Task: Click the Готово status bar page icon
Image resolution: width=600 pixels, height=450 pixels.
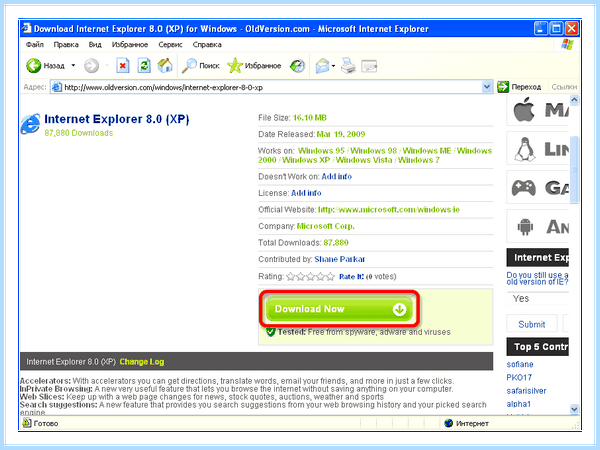Action: [27, 423]
